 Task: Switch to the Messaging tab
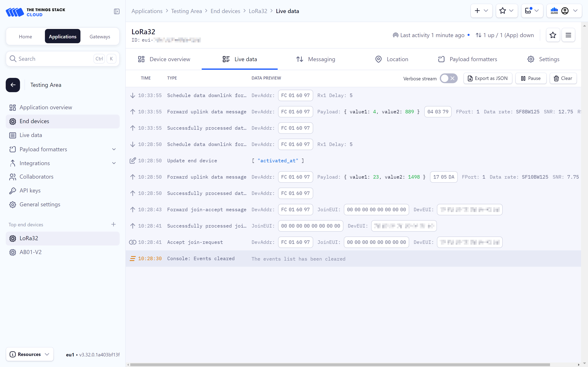click(321, 59)
